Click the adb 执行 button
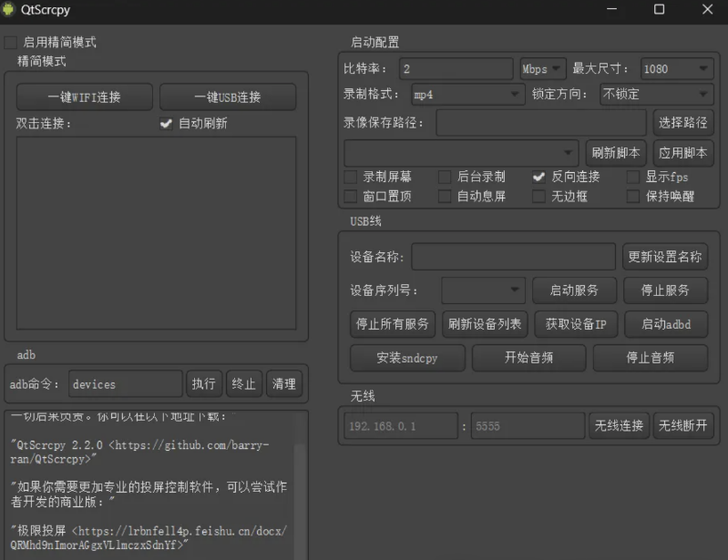728x560 pixels. (x=204, y=383)
